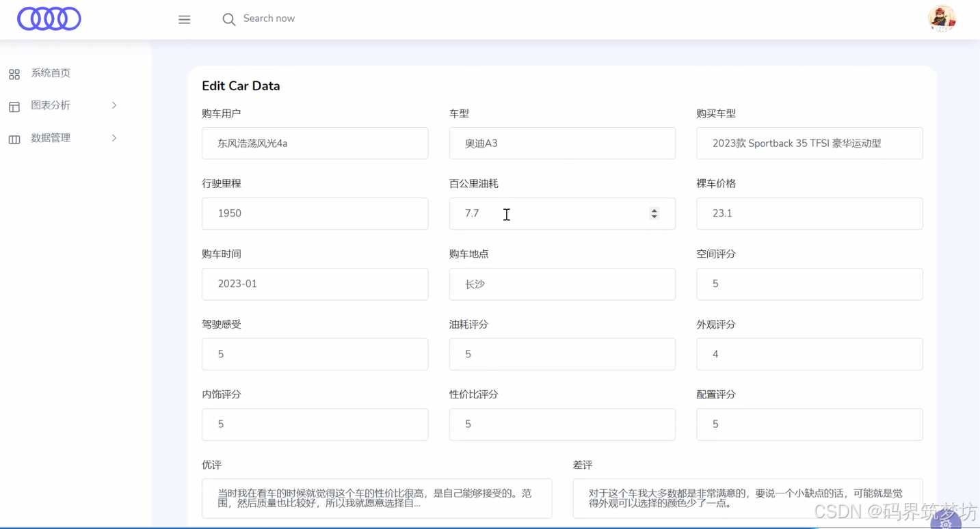This screenshot has height=529, width=980.
Task: Click the Edit Car Data heading
Action: click(x=241, y=86)
